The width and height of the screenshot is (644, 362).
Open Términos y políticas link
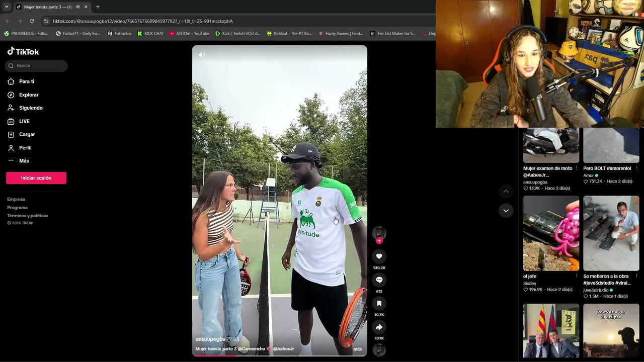pos(28,216)
